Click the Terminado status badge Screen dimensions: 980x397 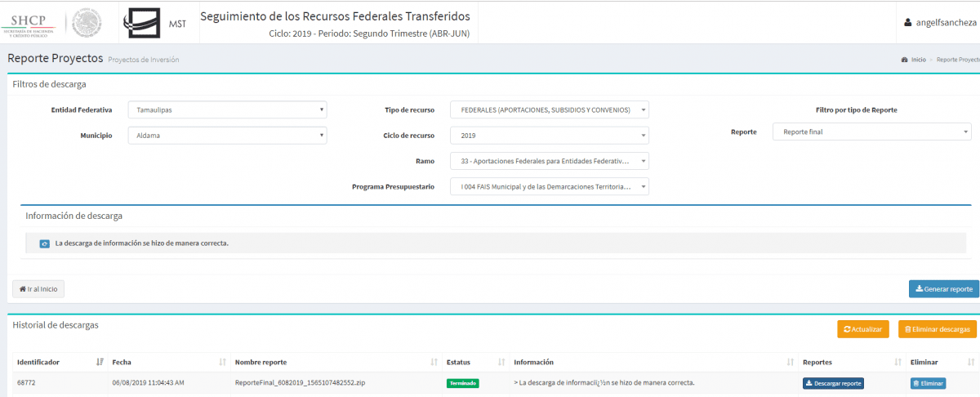[462, 383]
